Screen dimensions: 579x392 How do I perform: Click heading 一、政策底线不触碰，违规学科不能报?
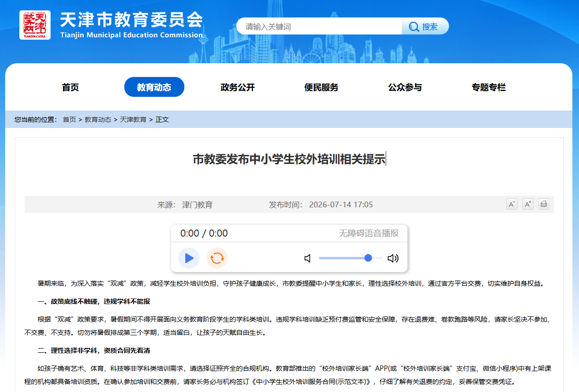tap(94, 301)
